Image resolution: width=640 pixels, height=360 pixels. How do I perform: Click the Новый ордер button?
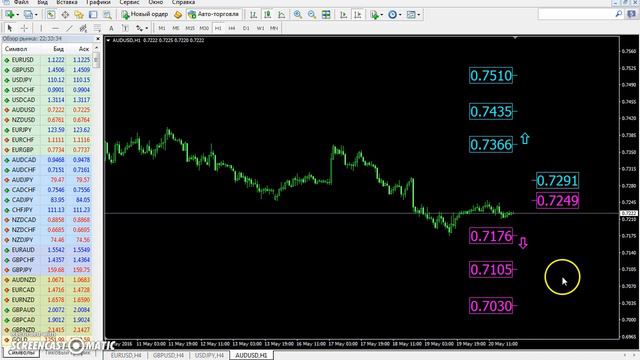tap(145, 15)
